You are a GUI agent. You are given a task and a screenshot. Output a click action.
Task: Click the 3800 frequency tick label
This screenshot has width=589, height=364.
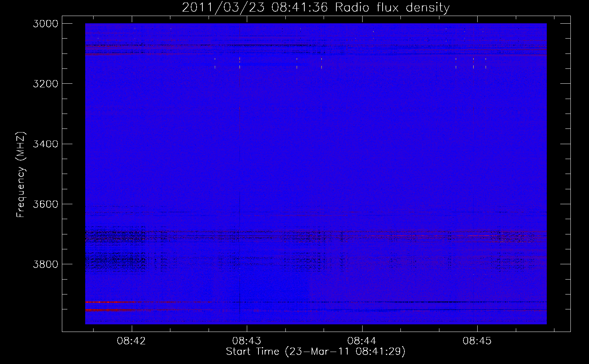pyautogui.click(x=46, y=264)
